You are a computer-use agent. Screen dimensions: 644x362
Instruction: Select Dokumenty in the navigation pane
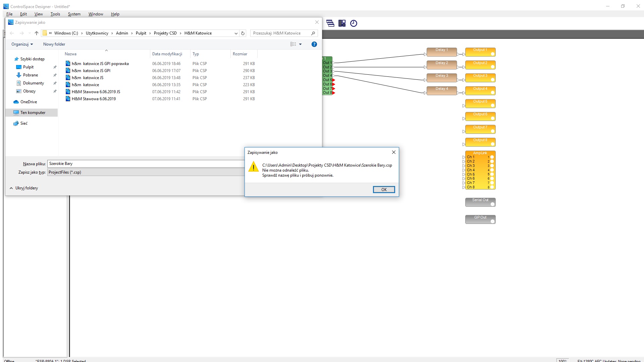[34, 83]
